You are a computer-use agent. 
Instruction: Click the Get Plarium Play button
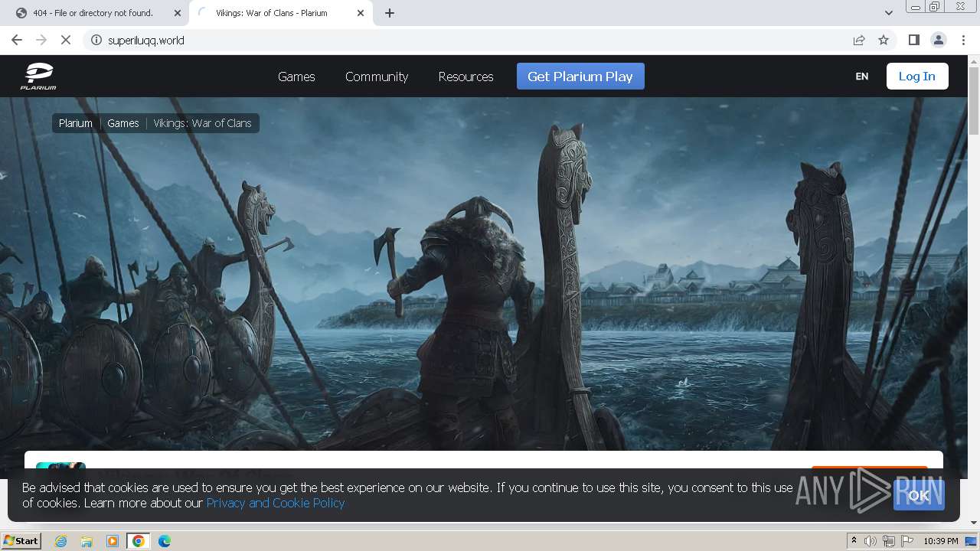(x=580, y=77)
